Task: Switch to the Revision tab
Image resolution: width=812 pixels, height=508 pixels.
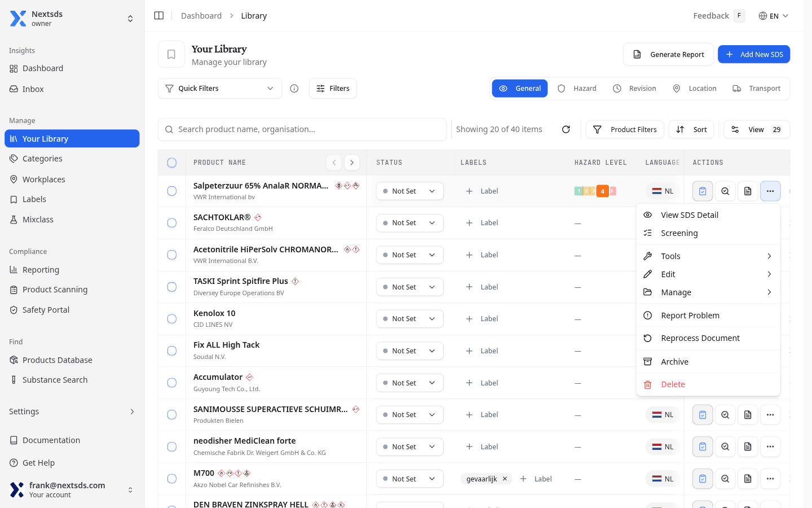Action: click(x=634, y=89)
